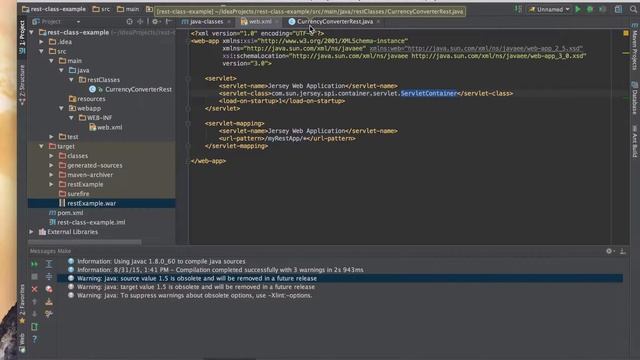Screen dimensions: 640x360
Task: Open Project panel settings gear
Action: [x=155, y=21]
